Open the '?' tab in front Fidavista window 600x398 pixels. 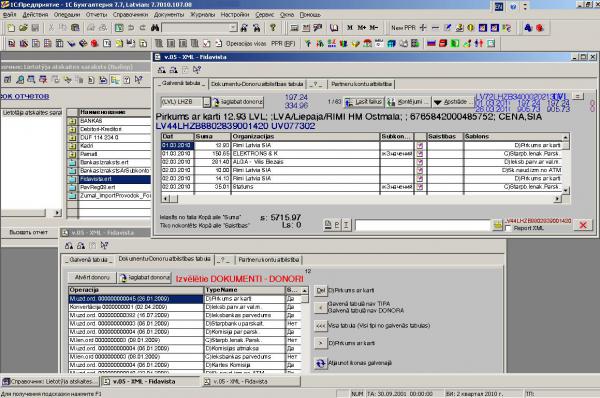316,84
